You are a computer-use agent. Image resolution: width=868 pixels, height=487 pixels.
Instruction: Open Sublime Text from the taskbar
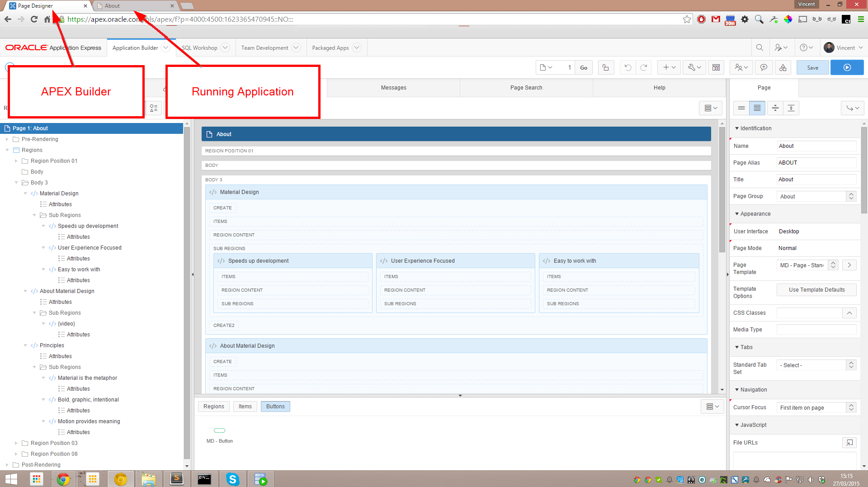pyautogui.click(x=176, y=479)
